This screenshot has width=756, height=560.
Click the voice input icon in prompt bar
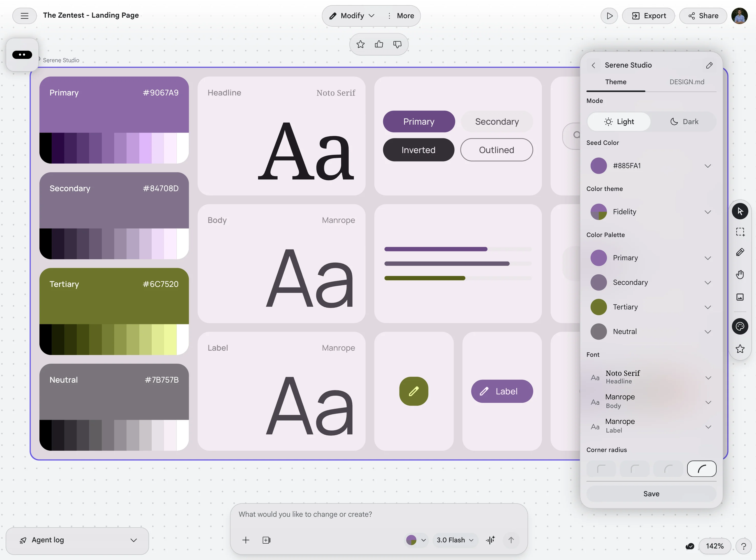point(490,540)
